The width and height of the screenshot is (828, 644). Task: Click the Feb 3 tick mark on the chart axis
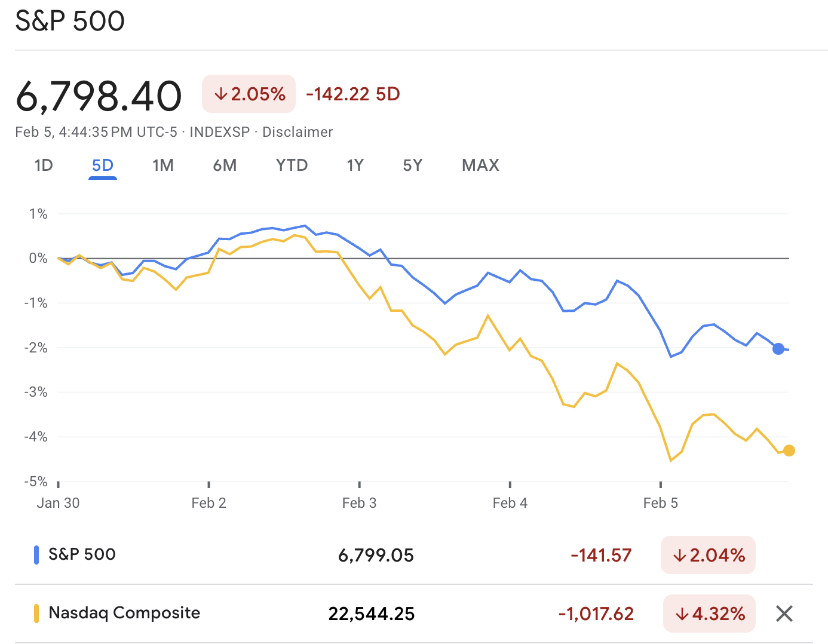359,486
